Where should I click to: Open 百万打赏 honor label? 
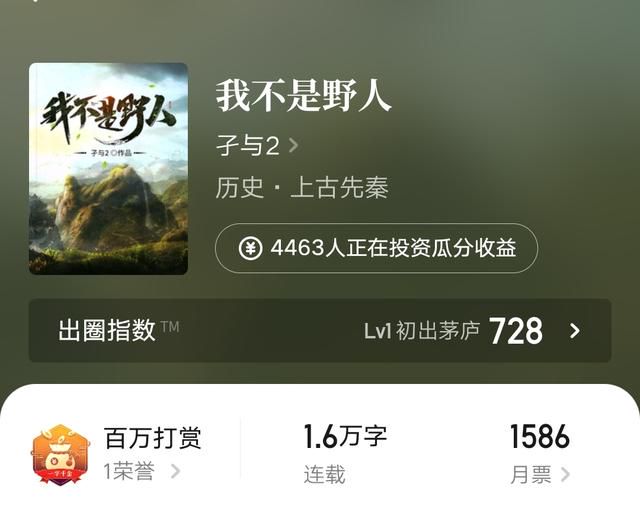coord(153,438)
